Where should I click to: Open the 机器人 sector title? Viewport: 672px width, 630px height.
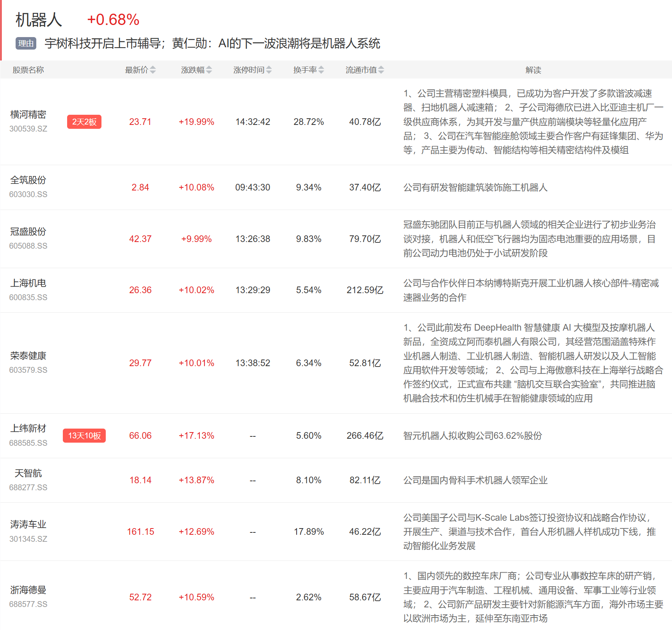pyautogui.click(x=39, y=20)
